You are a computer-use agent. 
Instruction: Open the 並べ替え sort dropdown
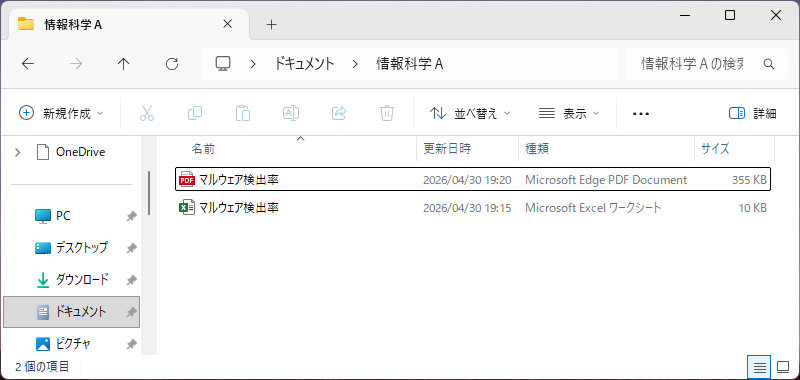pos(470,113)
